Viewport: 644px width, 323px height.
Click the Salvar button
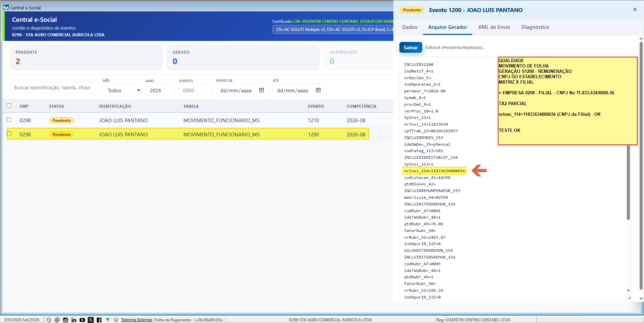point(411,47)
